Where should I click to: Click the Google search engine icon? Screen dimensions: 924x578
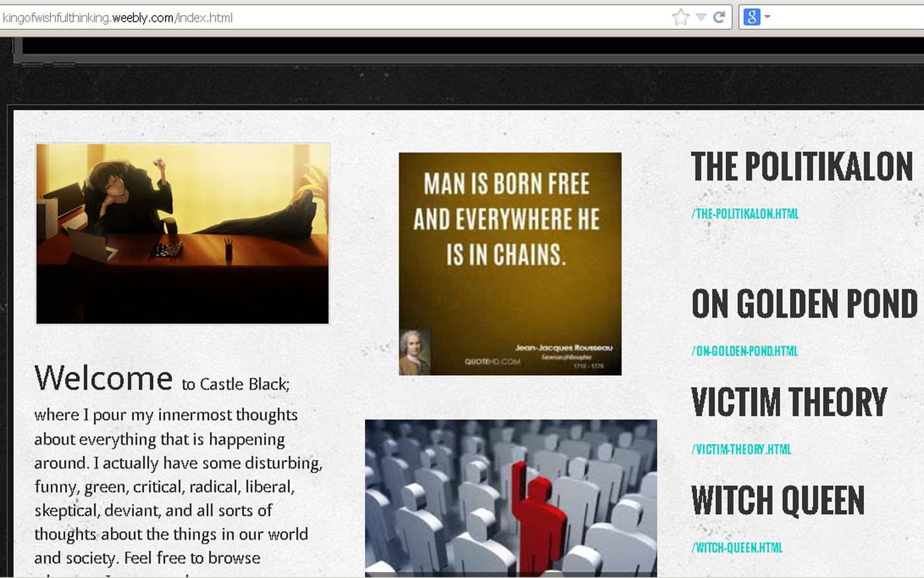coord(752,17)
